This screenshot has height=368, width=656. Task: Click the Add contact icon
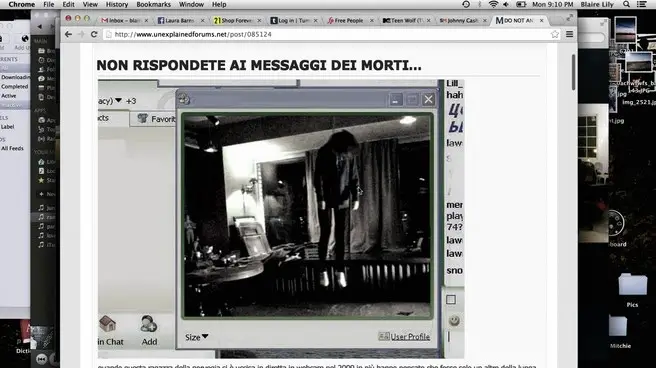pos(149,324)
